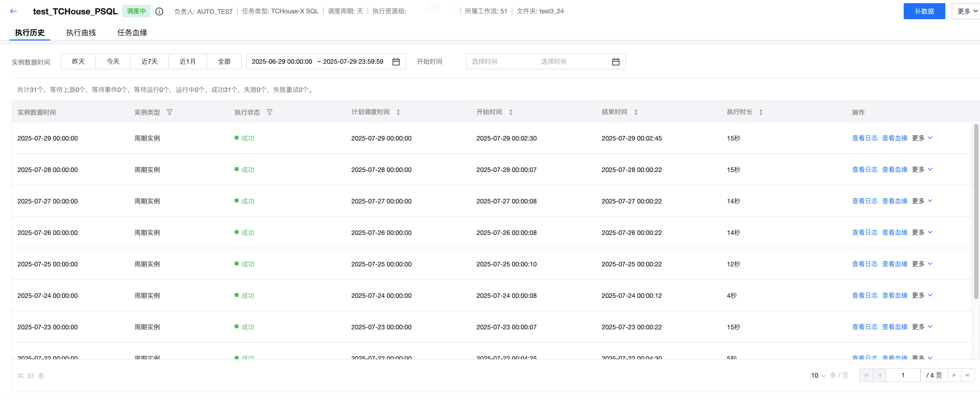Image resolution: width=980 pixels, height=400 pixels.
Task: Sort by planned schedule time
Action: click(x=398, y=112)
